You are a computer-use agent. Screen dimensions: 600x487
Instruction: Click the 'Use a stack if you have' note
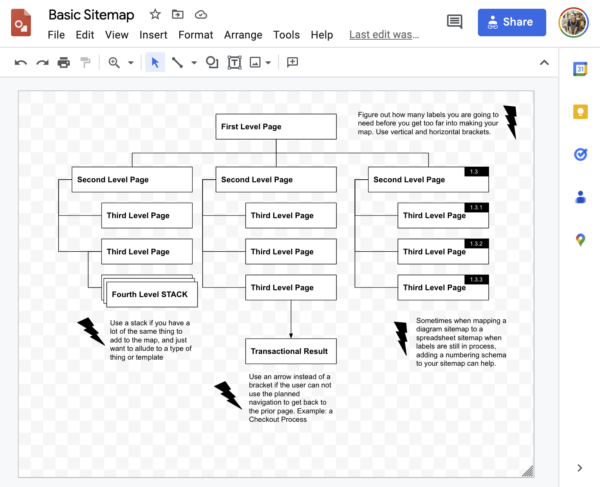click(x=150, y=340)
